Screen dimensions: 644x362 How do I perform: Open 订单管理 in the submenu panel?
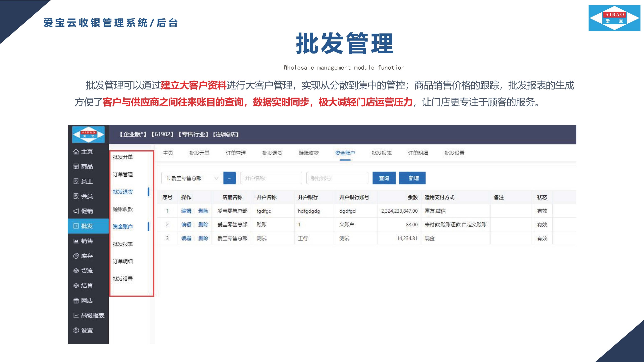click(123, 174)
